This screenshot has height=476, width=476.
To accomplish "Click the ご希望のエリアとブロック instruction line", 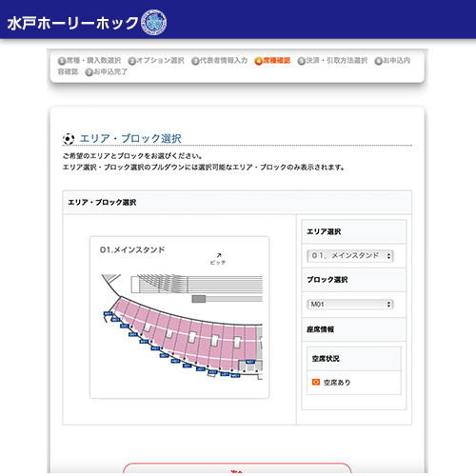I will [x=132, y=156].
